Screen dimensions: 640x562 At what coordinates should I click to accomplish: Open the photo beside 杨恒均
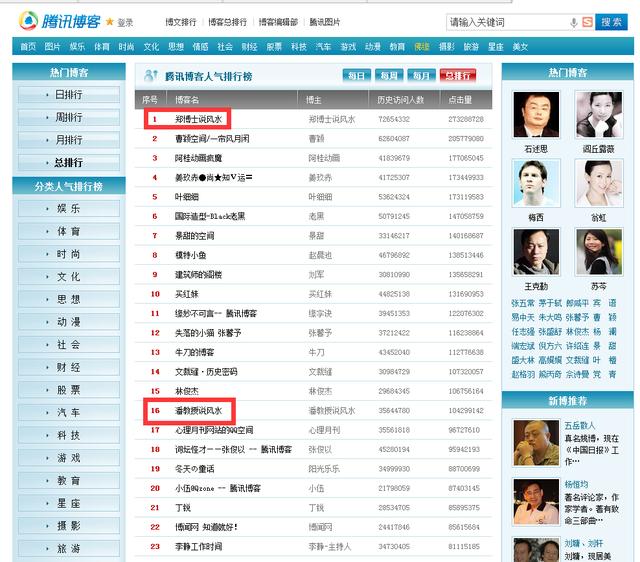pyautogui.click(x=536, y=502)
